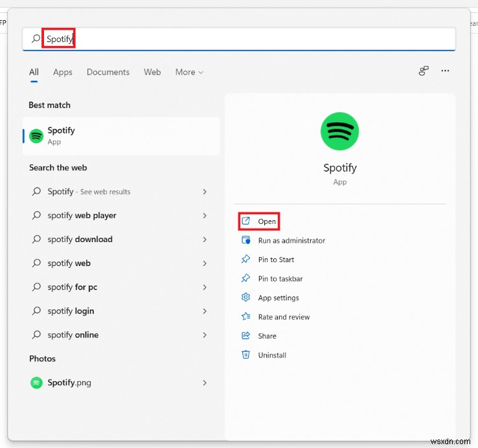Click search icon beside 'spotify web' suggestion

[36, 263]
